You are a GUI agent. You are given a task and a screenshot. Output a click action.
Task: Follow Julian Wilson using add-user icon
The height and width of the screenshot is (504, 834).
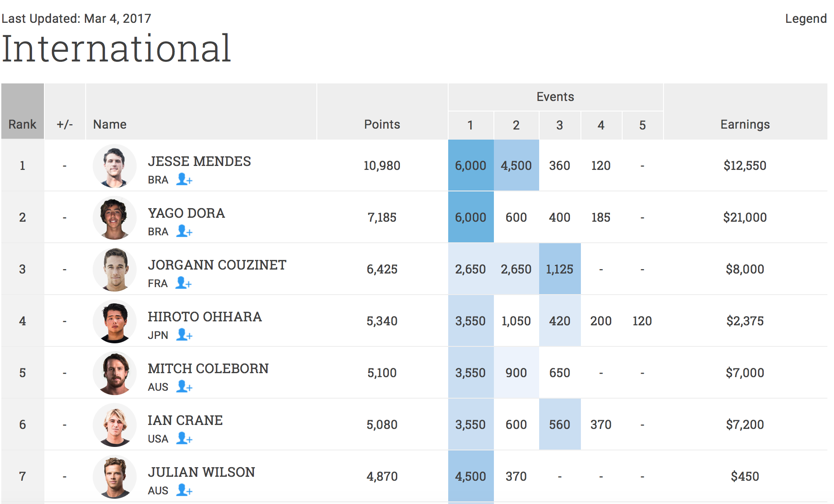tap(184, 490)
